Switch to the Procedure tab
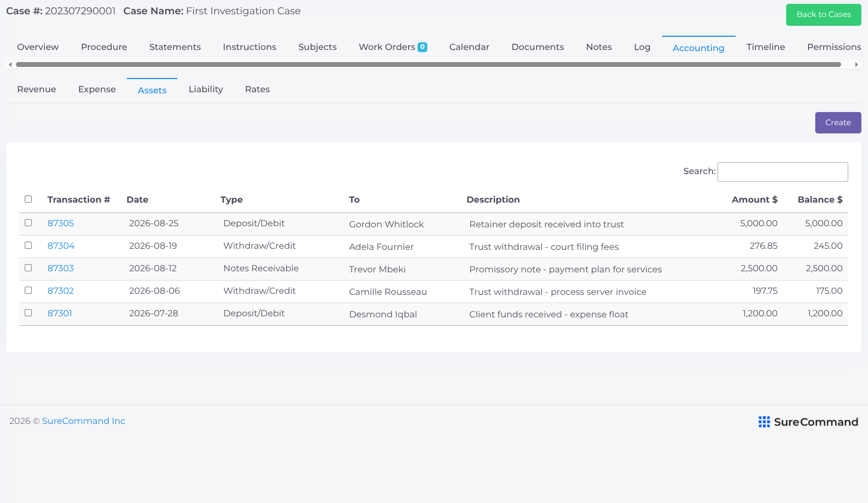868x503 pixels. click(104, 47)
